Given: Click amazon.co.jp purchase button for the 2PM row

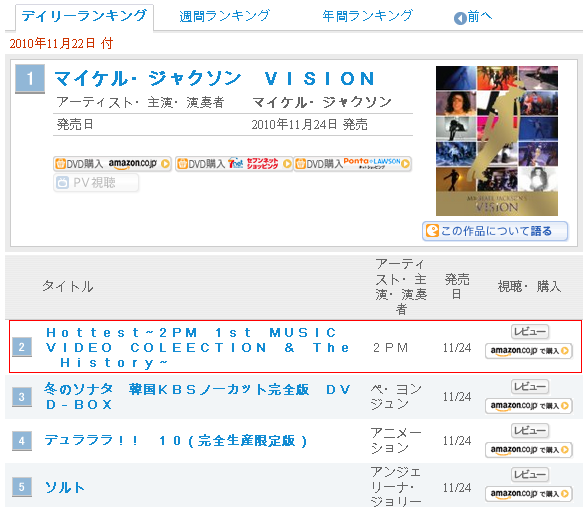Looking at the screenshot, I should pyautogui.click(x=529, y=351).
